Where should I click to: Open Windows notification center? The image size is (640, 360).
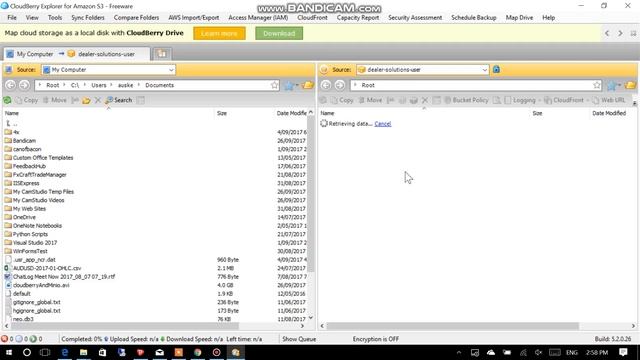coord(623,352)
